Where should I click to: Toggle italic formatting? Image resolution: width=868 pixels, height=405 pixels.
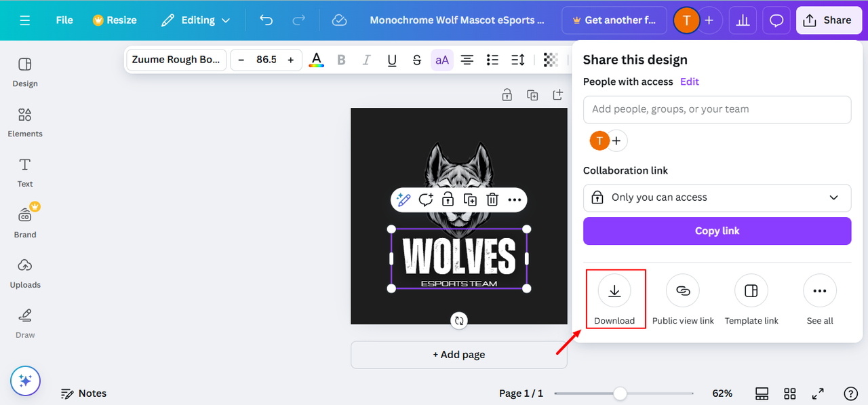pos(366,60)
